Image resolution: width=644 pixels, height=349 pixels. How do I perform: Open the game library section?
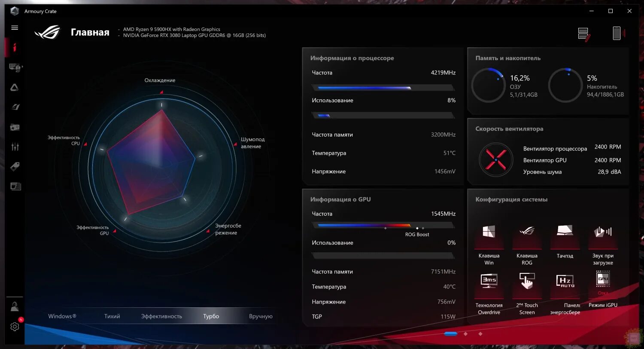click(14, 127)
